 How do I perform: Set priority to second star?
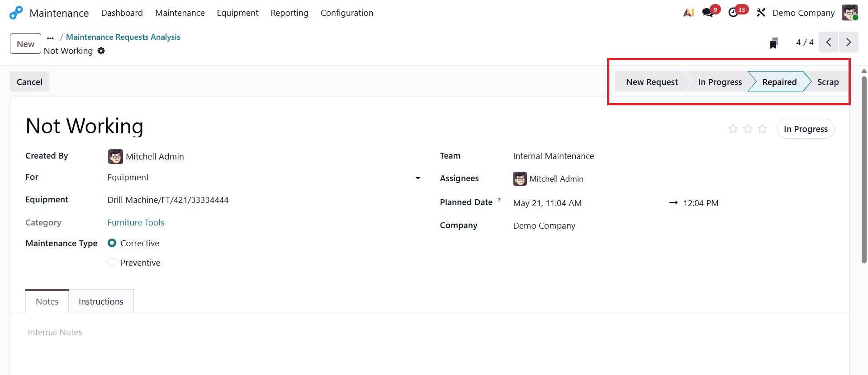pos(748,129)
